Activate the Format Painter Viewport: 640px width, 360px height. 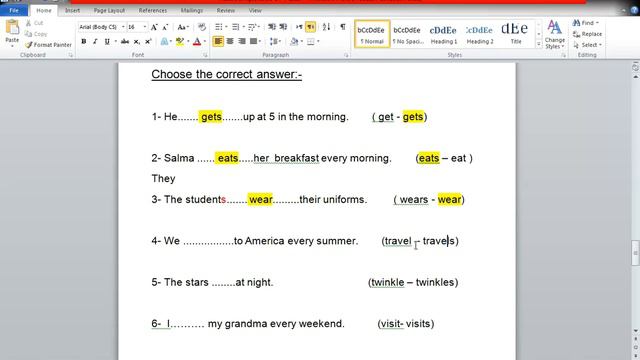(48, 45)
